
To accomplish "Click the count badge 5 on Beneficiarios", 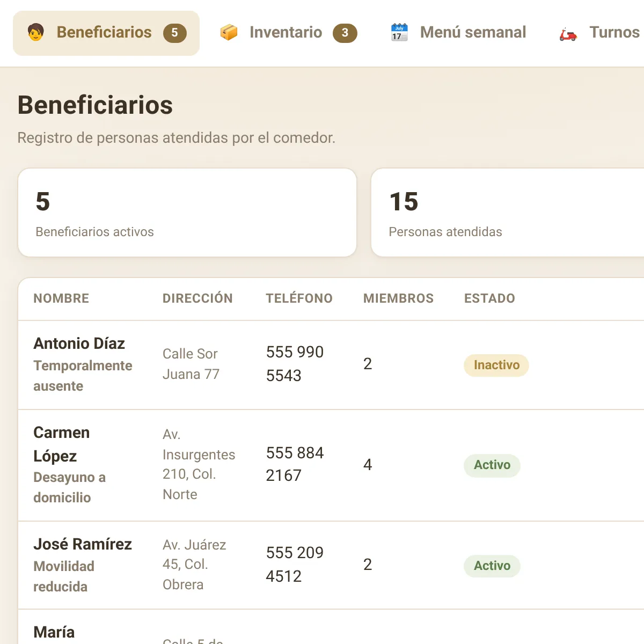I will (x=175, y=33).
